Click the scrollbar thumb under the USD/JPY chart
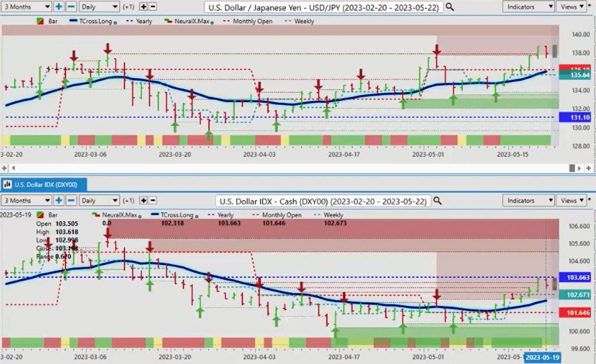 (572, 168)
